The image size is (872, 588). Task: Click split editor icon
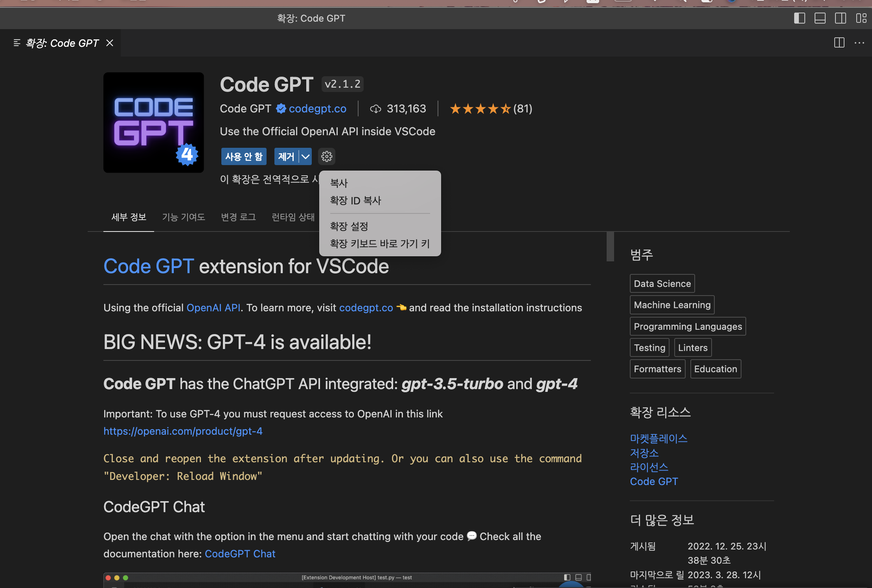[839, 42]
